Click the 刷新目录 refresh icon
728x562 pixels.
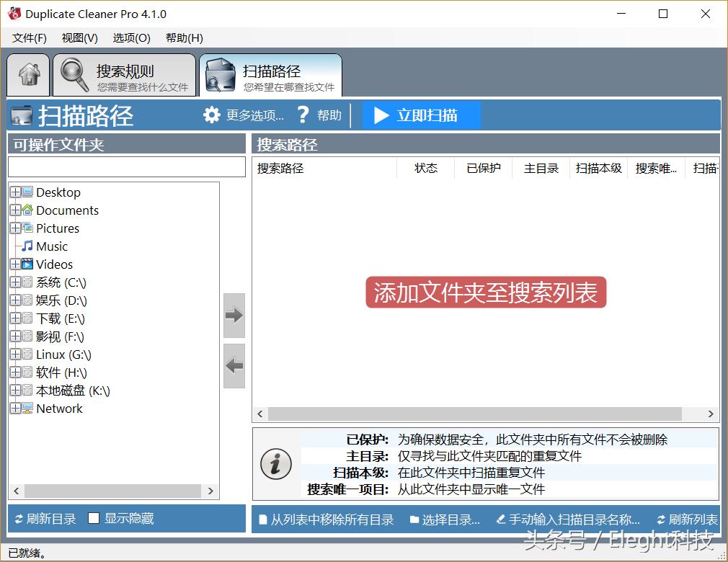(21, 518)
